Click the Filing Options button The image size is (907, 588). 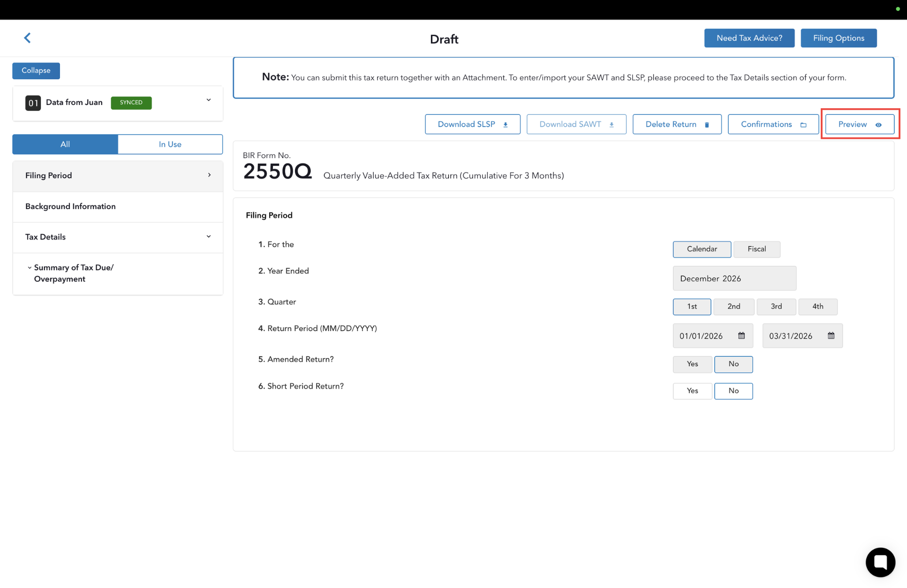[838, 38]
